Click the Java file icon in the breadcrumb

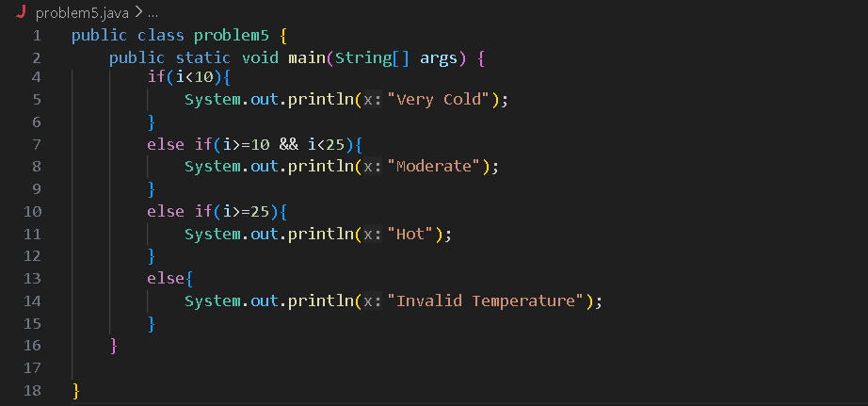coord(22,12)
